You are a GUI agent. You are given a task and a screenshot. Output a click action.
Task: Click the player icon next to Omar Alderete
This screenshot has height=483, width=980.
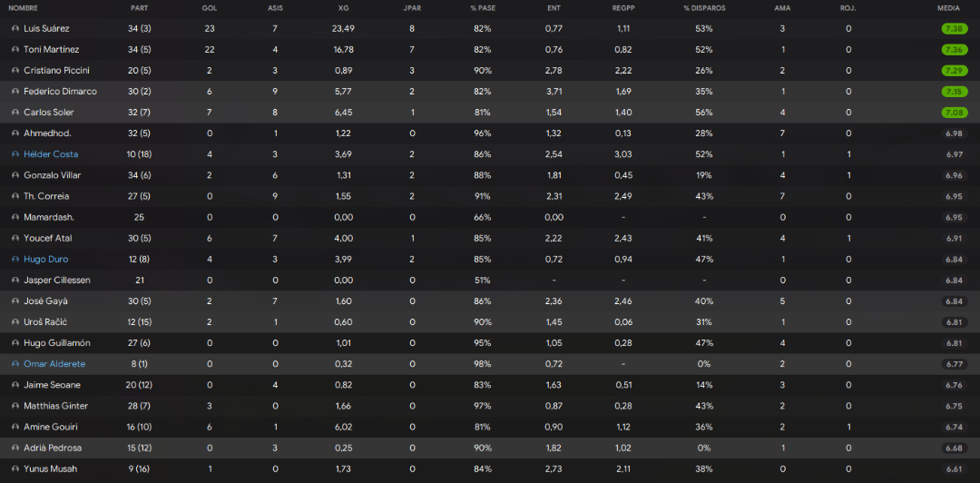click(x=15, y=364)
